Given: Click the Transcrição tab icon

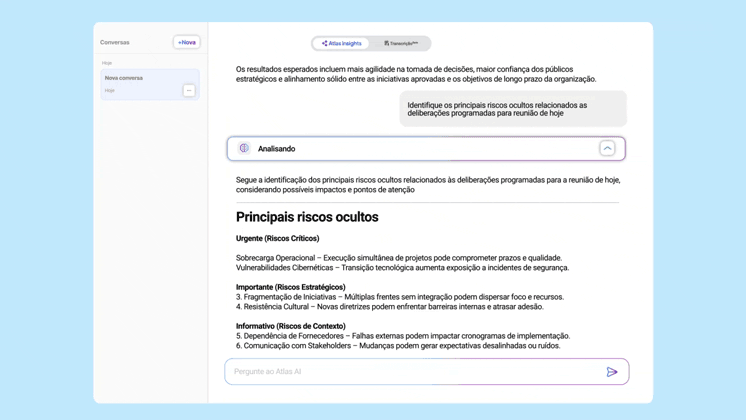Looking at the screenshot, I should coord(386,44).
